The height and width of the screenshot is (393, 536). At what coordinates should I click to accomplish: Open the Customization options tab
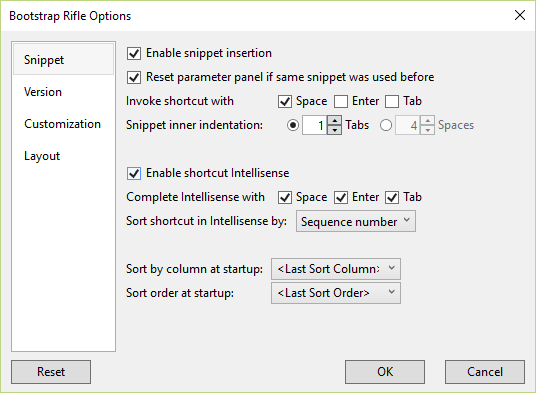click(63, 124)
